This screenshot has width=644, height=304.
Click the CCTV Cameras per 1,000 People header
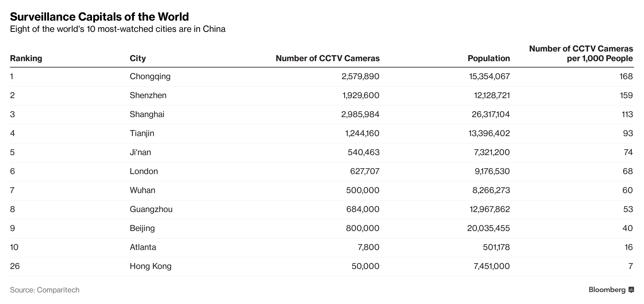pos(581,54)
